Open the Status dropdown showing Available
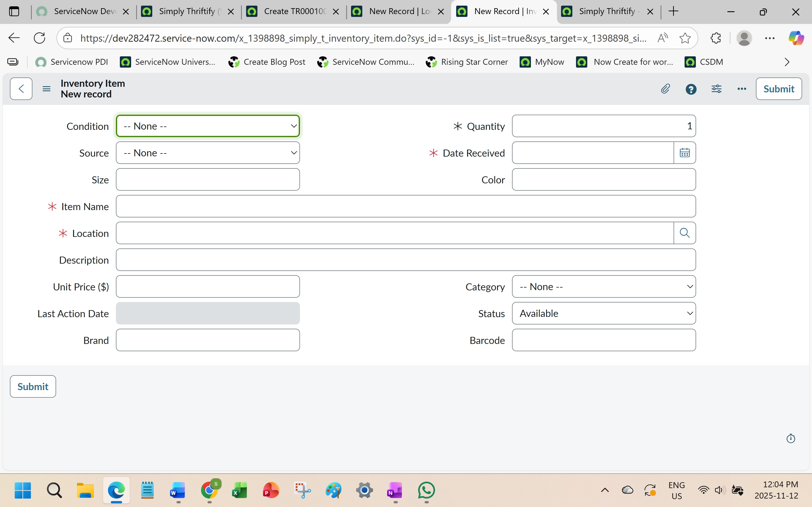The height and width of the screenshot is (507, 812). pyautogui.click(x=604, y=313)
